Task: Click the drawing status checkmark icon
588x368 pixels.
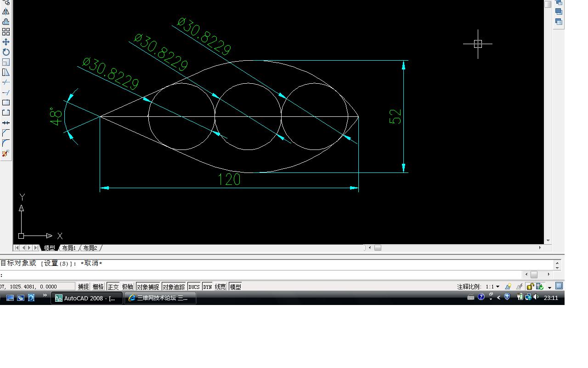Action: (x=540, y=286)
